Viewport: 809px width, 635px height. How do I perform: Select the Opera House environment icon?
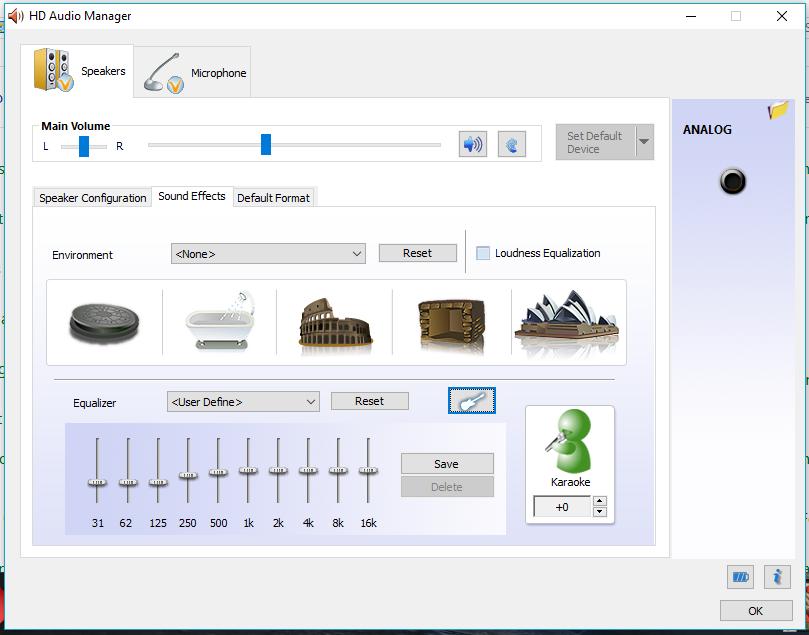click(567, 322)
